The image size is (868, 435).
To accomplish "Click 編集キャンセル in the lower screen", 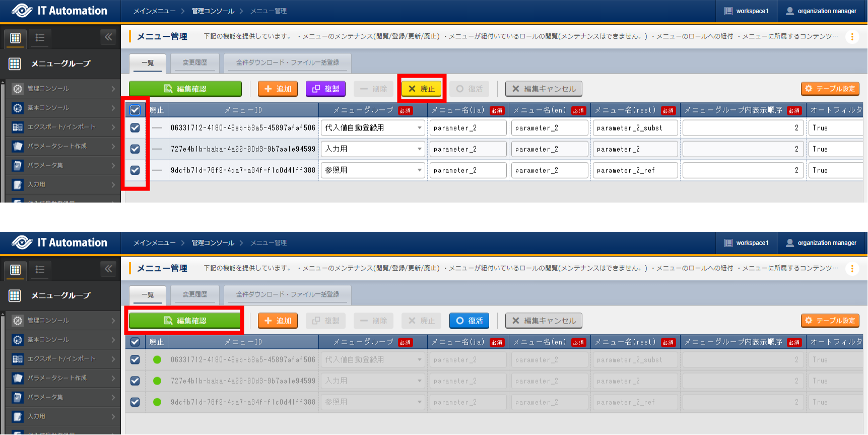I will (544, 321).
